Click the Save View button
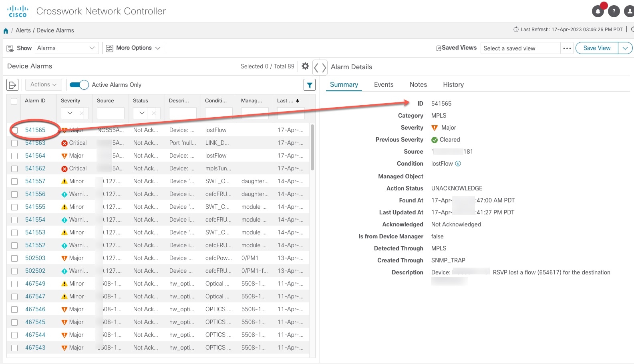 click(x=597, y=48)
